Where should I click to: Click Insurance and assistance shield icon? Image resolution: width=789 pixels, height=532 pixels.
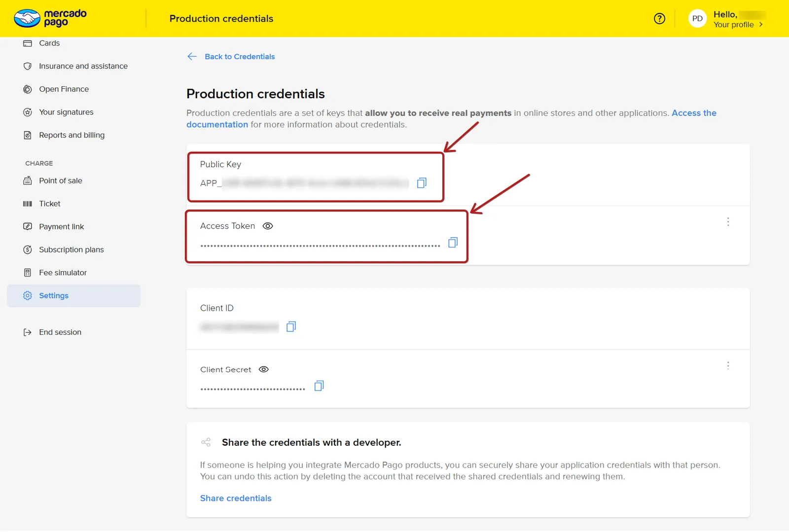28,66
